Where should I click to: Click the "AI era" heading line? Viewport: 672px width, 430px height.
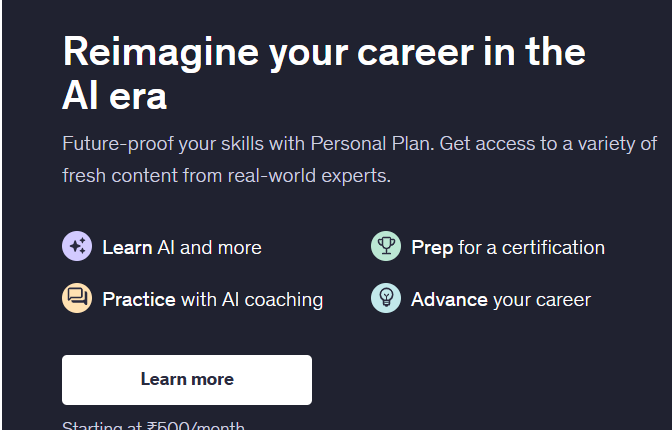click(114, 97)
